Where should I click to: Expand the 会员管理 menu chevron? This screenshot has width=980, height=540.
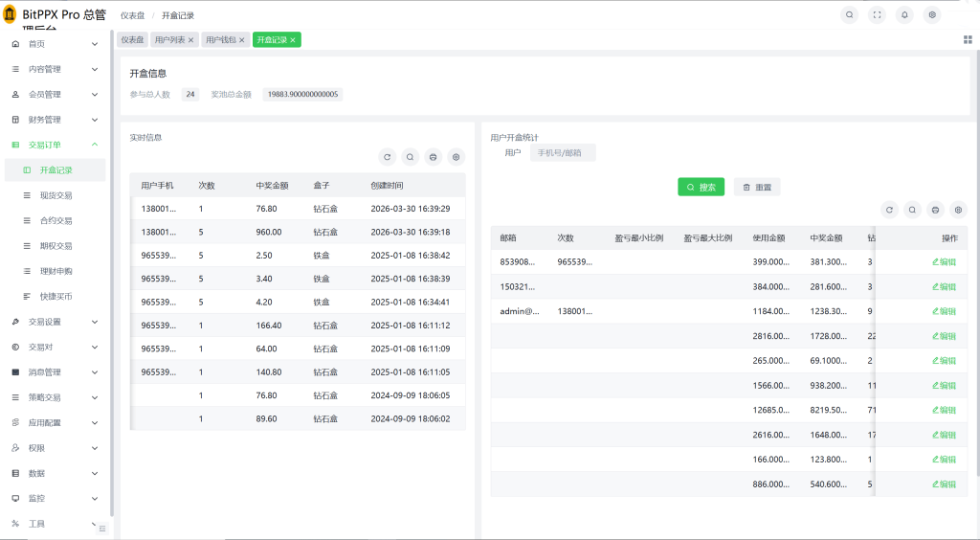pyautogui.click(x=95, y=95)
